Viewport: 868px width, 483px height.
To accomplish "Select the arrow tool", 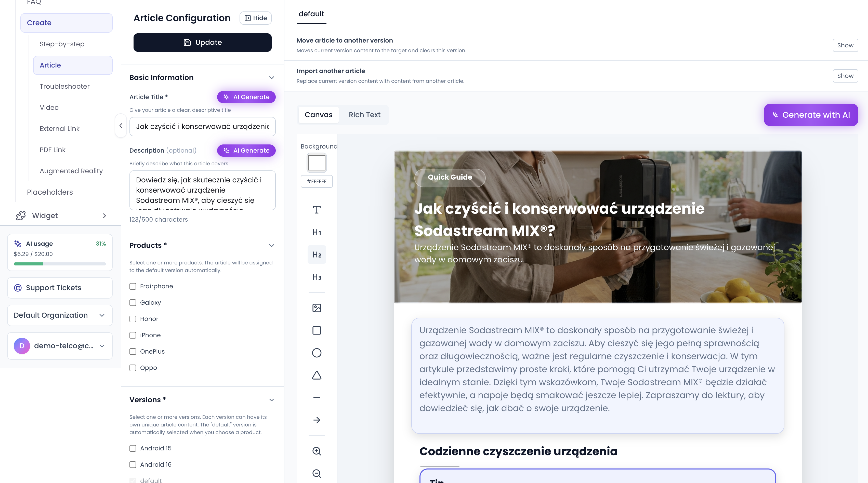I will coord(317,420).
